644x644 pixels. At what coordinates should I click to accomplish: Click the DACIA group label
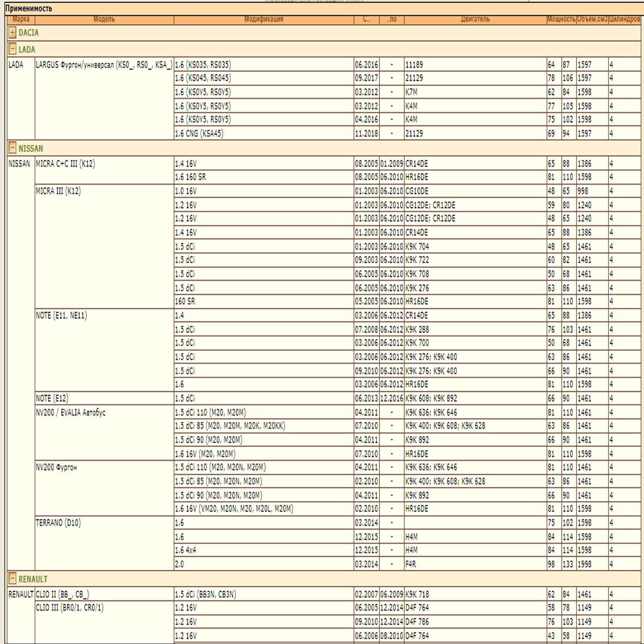click(x=29, y=33)
